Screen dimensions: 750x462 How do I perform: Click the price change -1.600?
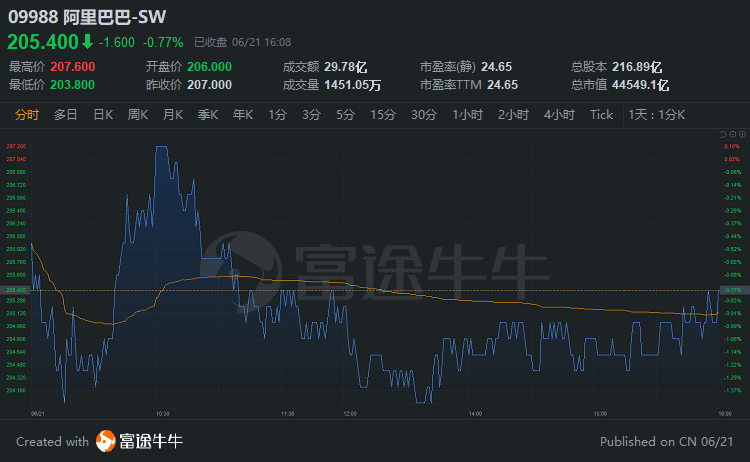click(x=117, y=43)
